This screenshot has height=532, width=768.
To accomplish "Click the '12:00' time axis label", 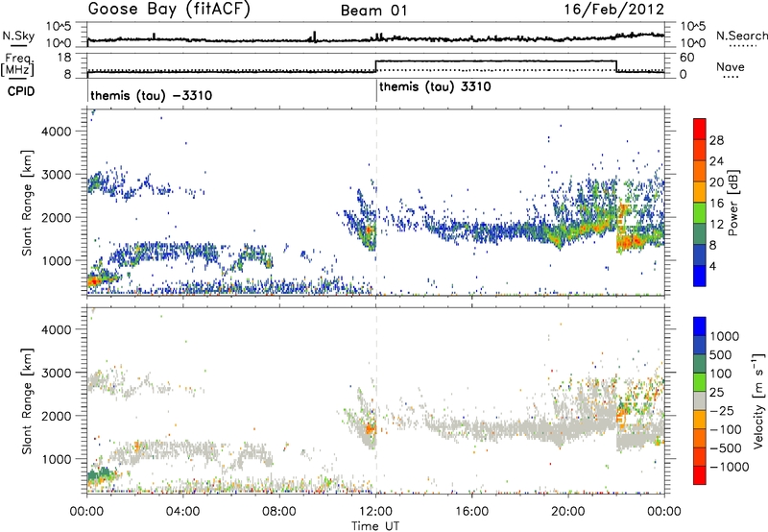I will pyautogui.click(x=375, y=512).
